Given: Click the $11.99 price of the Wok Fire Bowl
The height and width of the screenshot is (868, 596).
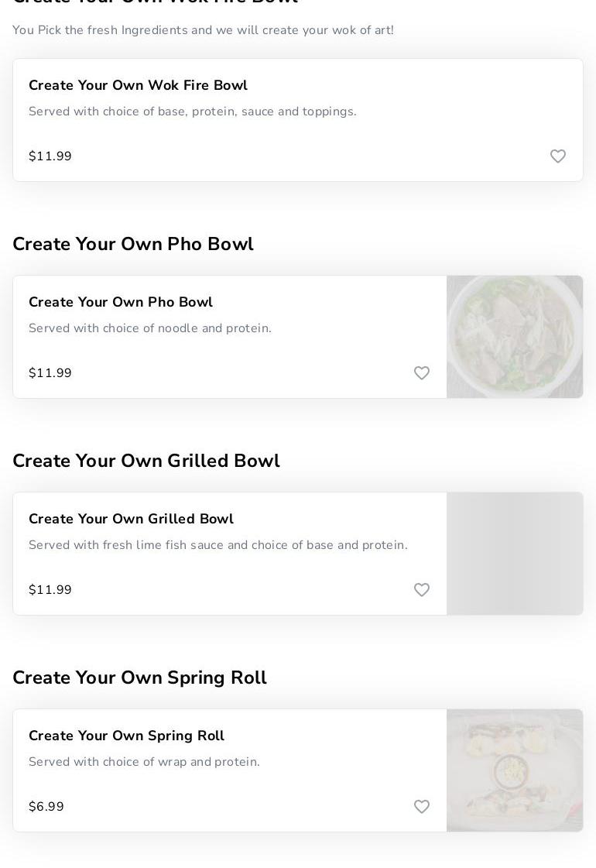Looking at the screenshot, I should click(50, 156).
